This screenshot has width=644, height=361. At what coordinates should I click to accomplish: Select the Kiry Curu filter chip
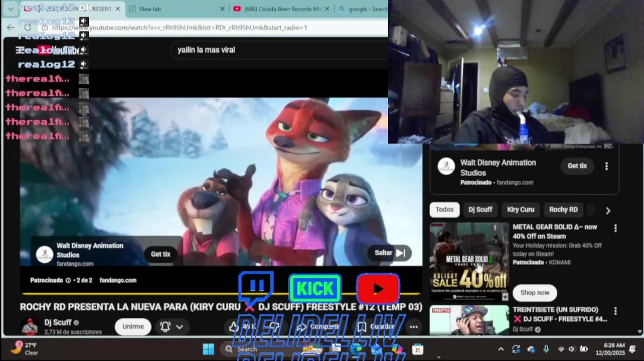pos(521,210)
